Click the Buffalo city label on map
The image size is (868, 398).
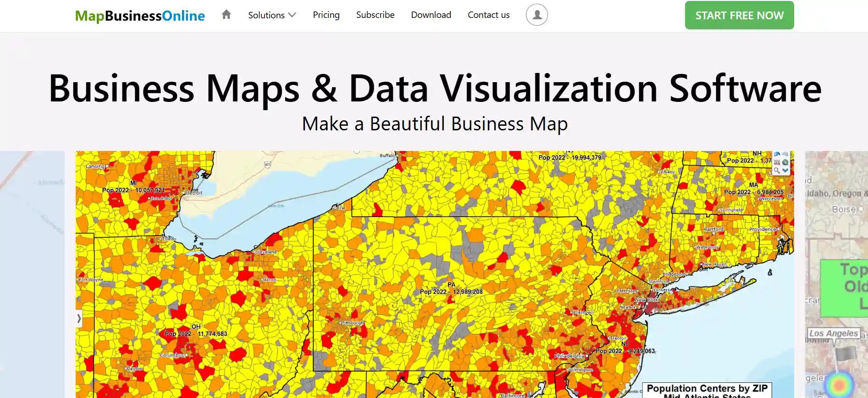(387, 156)
